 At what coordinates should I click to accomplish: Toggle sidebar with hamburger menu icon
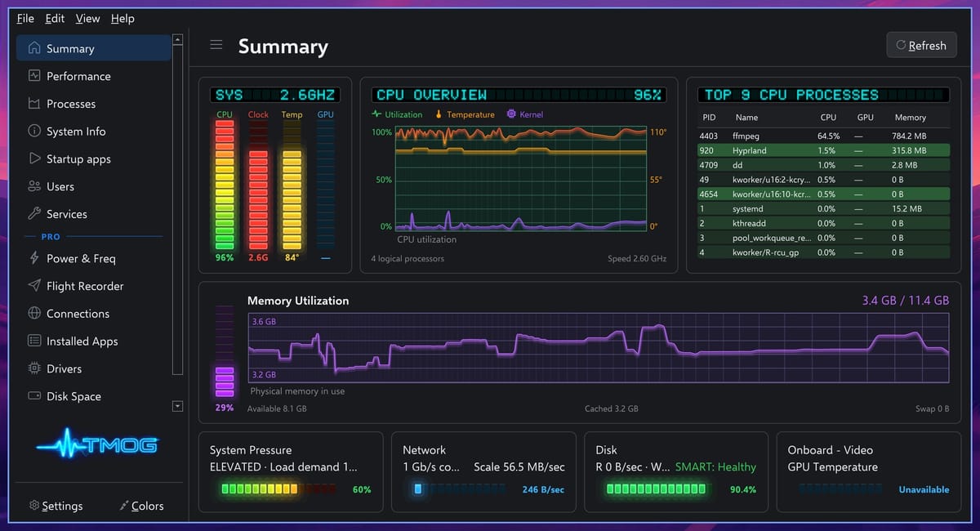216,45
